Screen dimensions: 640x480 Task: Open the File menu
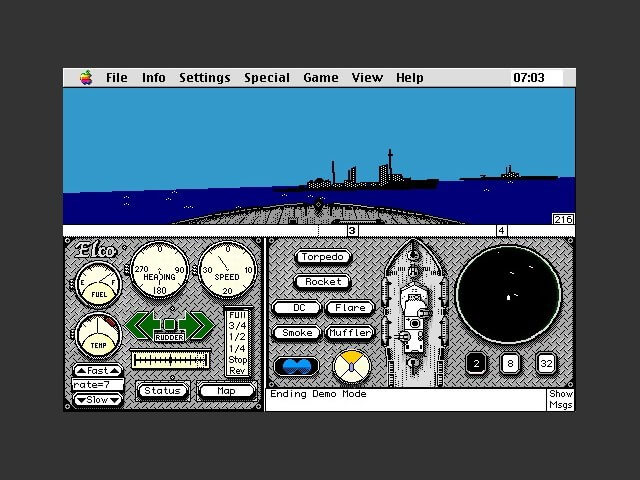117,78
